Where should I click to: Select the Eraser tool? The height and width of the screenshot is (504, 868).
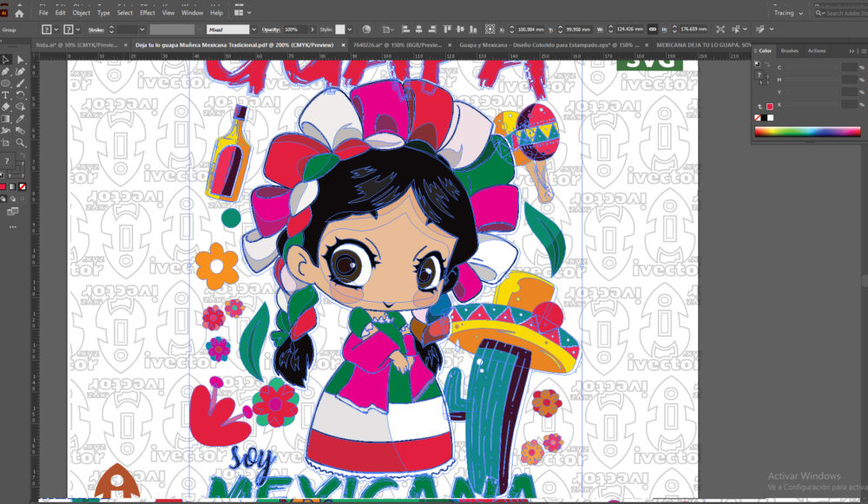[x=5, y=107]
